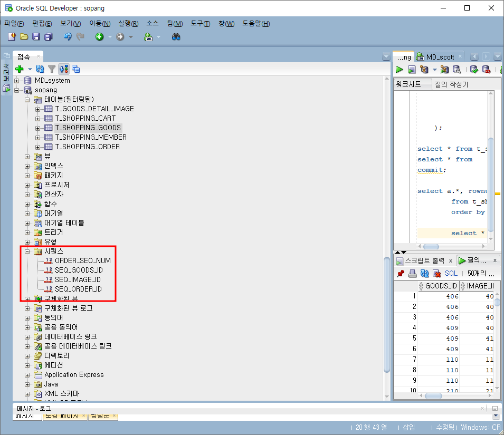This screenshot has width=504, height=435.
Task: Open the worksheet tab list dropdown arrow
Action: coord(497,57)
